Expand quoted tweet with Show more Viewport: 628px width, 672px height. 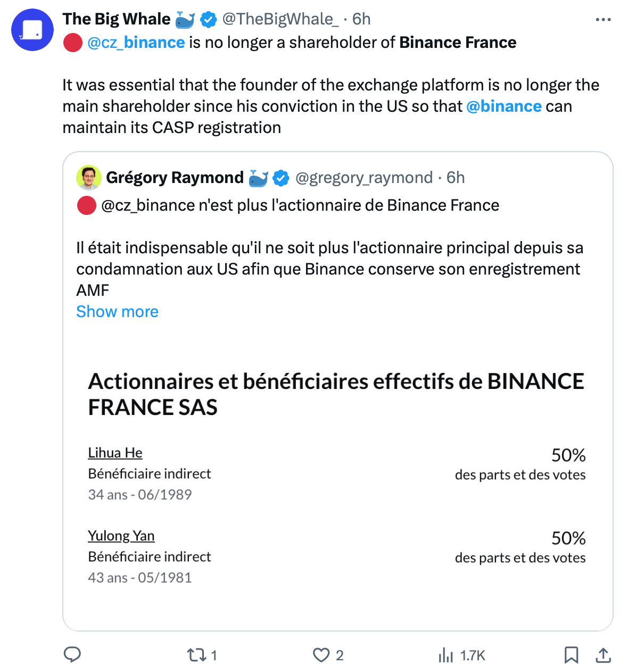point(117,311)
